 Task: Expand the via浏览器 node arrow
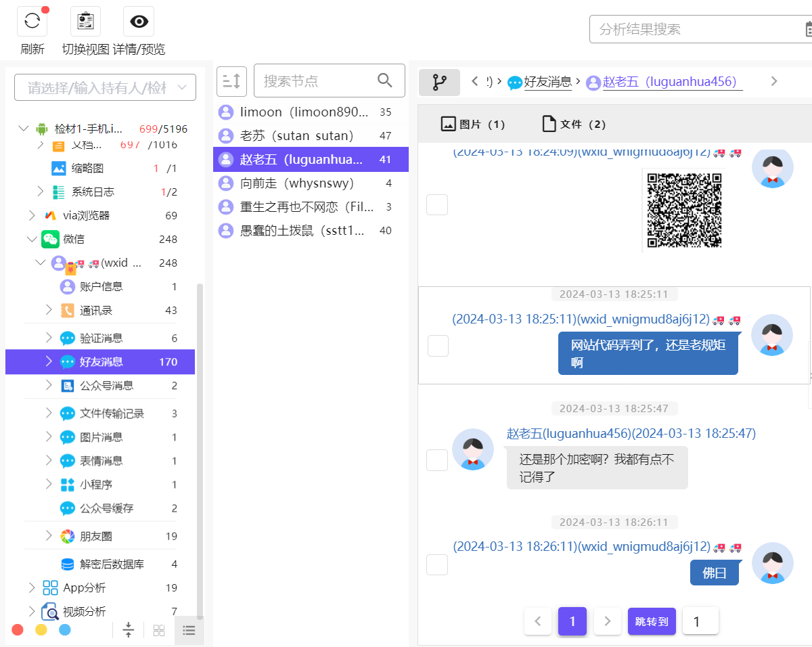click(x=32, y=215)
